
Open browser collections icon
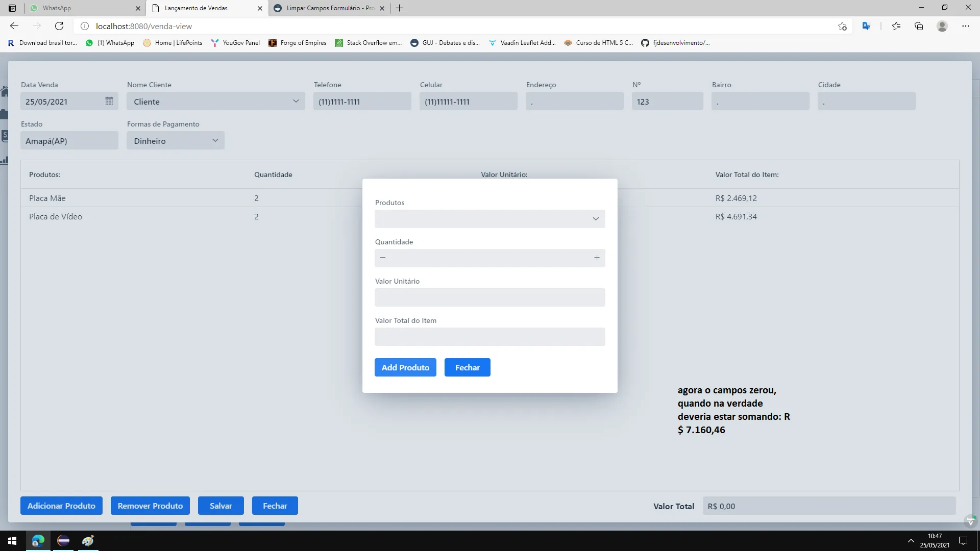point(919,26)
